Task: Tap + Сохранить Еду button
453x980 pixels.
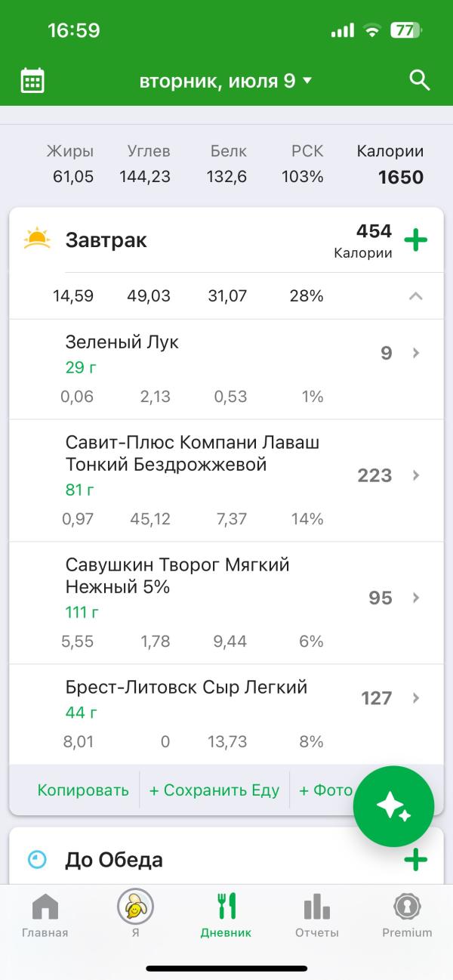Action: [x=214, y=790]
